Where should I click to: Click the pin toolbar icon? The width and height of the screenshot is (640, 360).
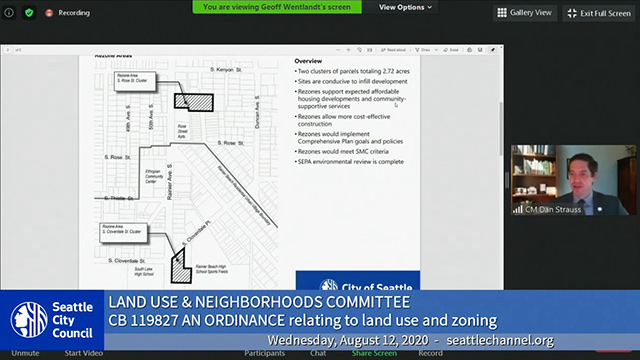click(x=493, y=50)
